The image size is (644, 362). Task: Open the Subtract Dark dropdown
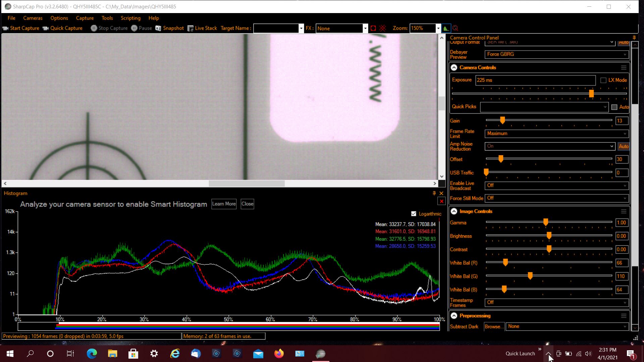point(567,326)
